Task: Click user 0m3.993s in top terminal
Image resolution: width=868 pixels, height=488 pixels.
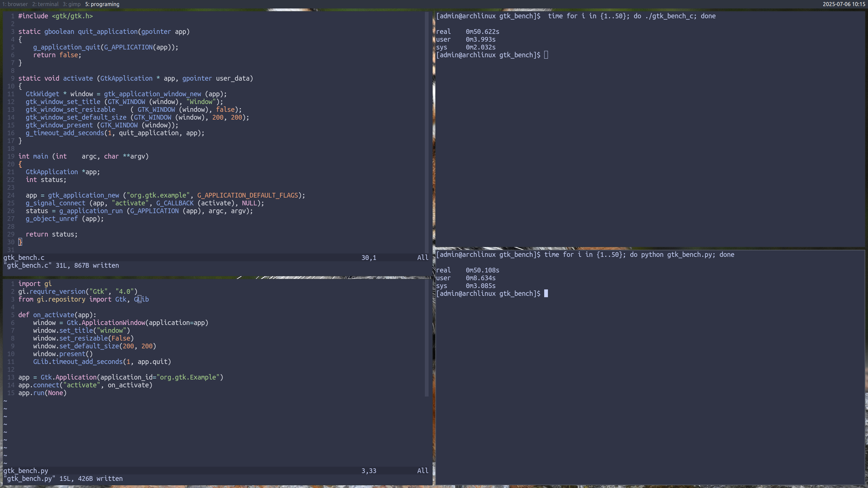Action: pyautogui.click(x=466, y=39)
